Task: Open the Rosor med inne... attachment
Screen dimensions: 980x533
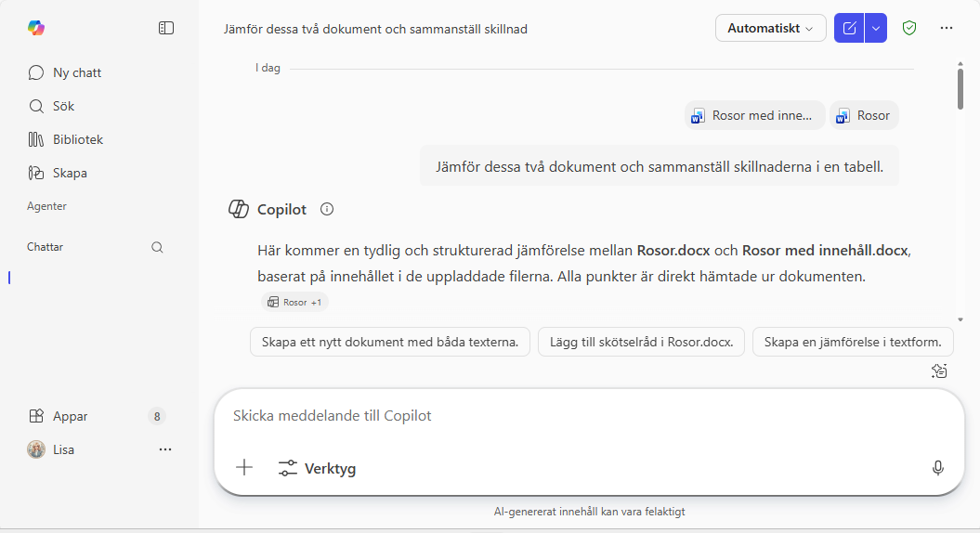Action: (x=755, y=115)
